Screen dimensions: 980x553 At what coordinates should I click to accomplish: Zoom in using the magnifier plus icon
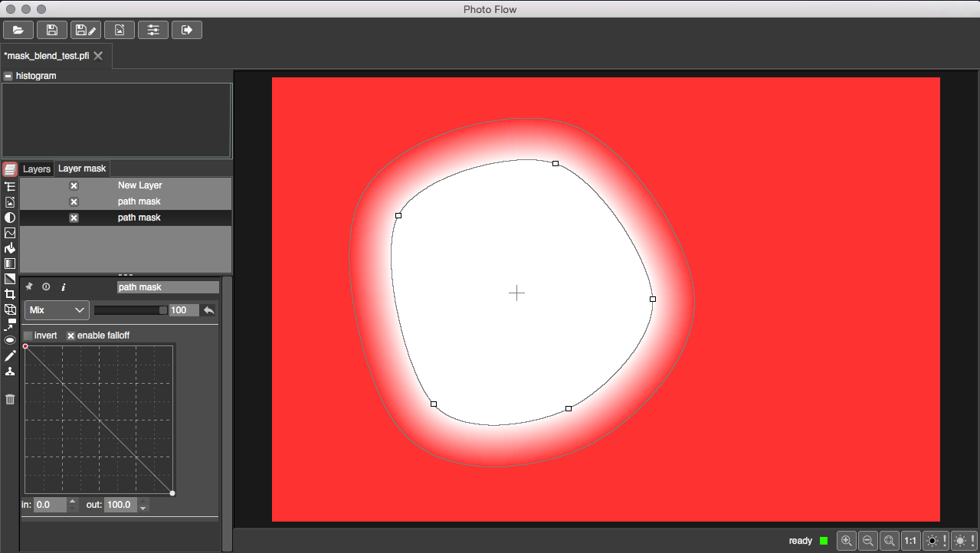847,541
